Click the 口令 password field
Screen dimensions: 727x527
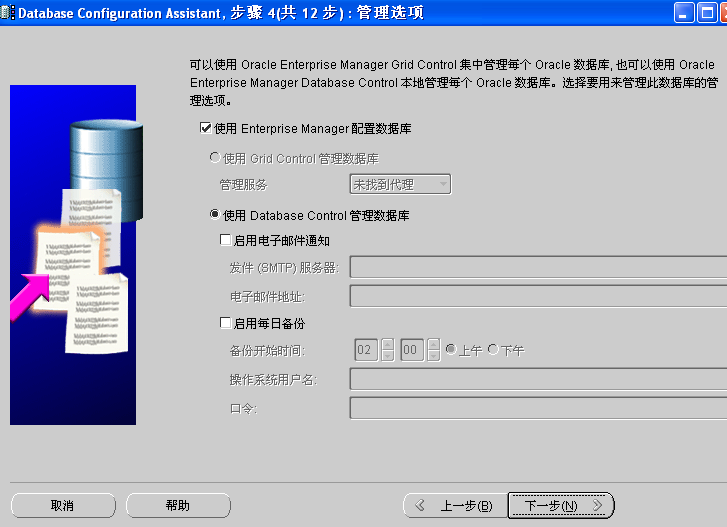pyautogui.click(x=538, y=408)
